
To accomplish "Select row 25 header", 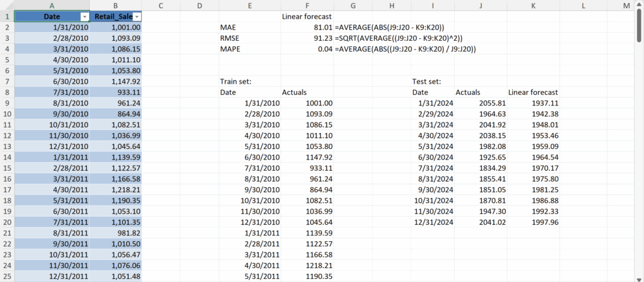I will 6,276.
